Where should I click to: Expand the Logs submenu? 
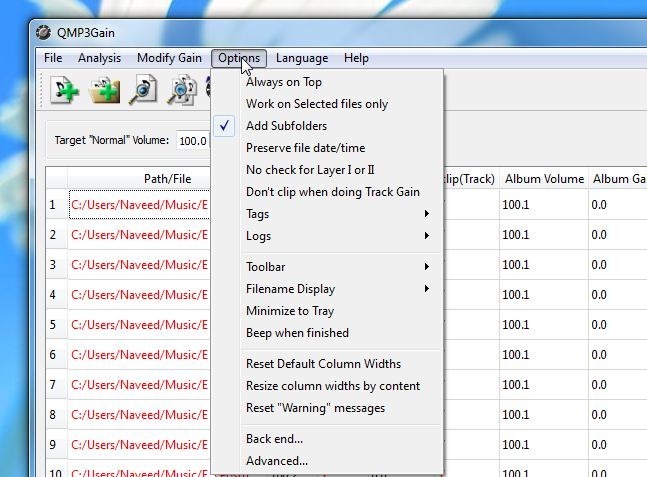point(327,236)
